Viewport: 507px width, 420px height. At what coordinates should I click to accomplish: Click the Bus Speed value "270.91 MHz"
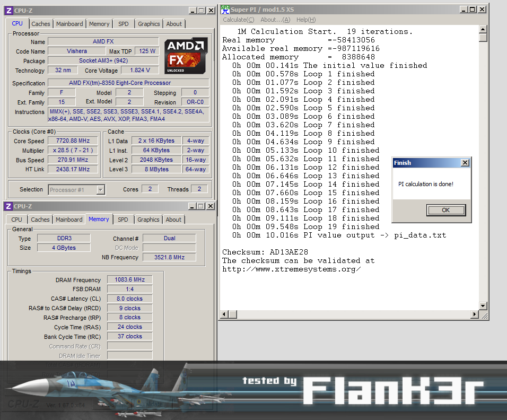[x=73, y=160]
